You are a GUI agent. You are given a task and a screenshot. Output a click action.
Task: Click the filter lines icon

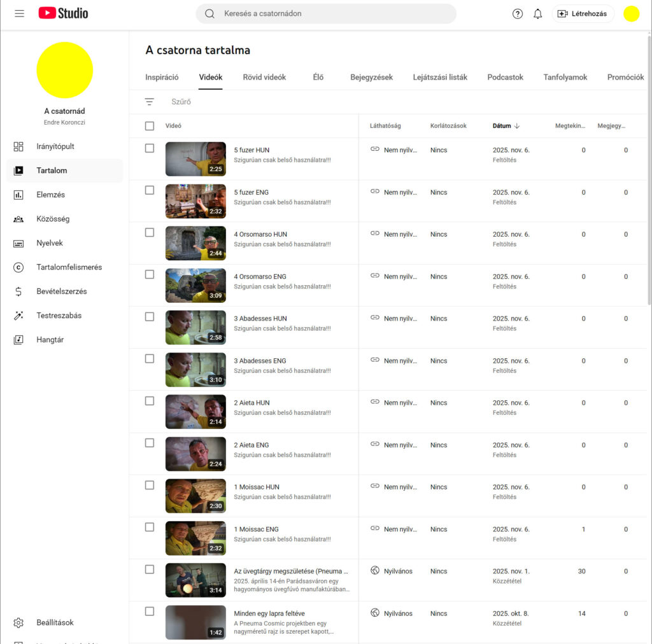[x=149, y=102]
